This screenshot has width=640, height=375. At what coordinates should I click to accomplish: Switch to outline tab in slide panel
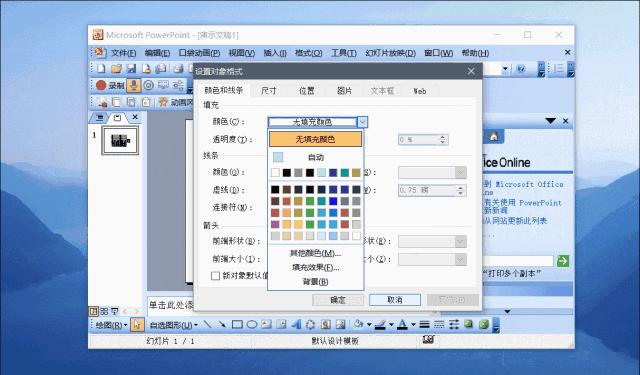tap(99, 118)
